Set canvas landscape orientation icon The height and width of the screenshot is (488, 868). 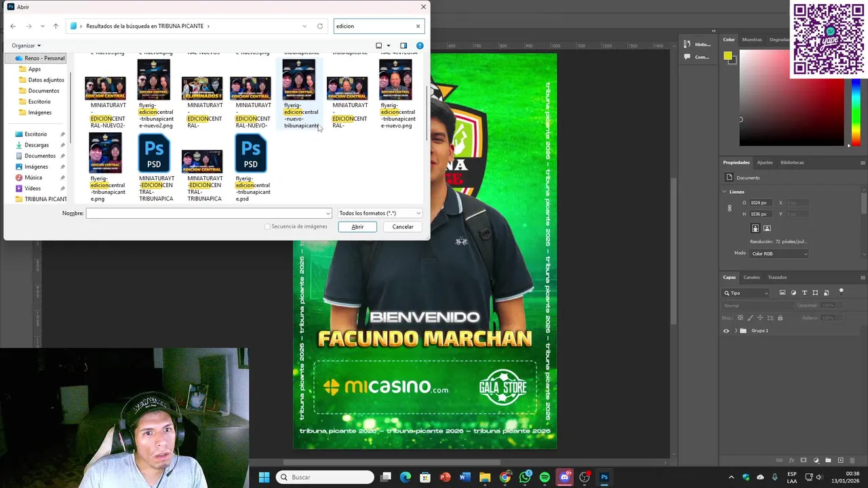point(767,228)
